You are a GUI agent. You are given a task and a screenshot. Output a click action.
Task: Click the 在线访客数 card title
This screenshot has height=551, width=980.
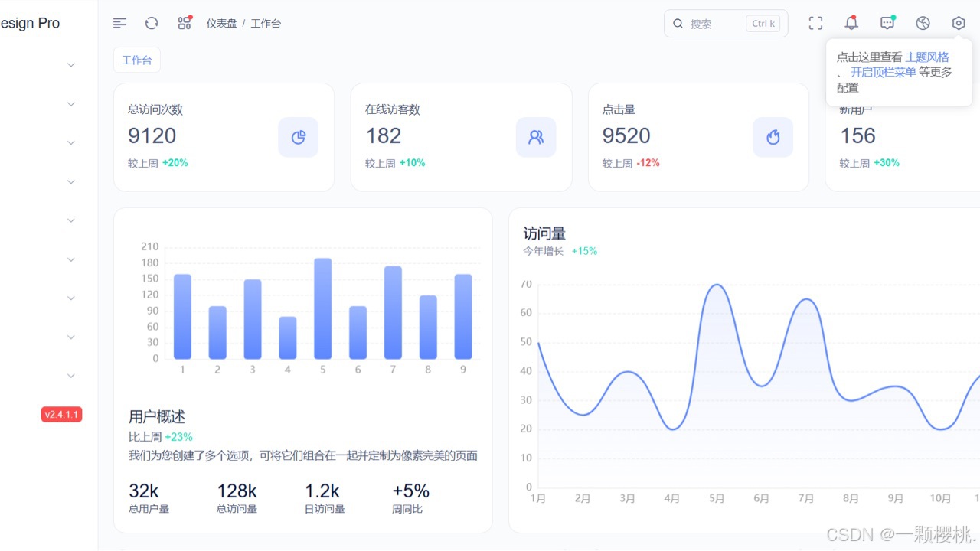coord(393,109)
